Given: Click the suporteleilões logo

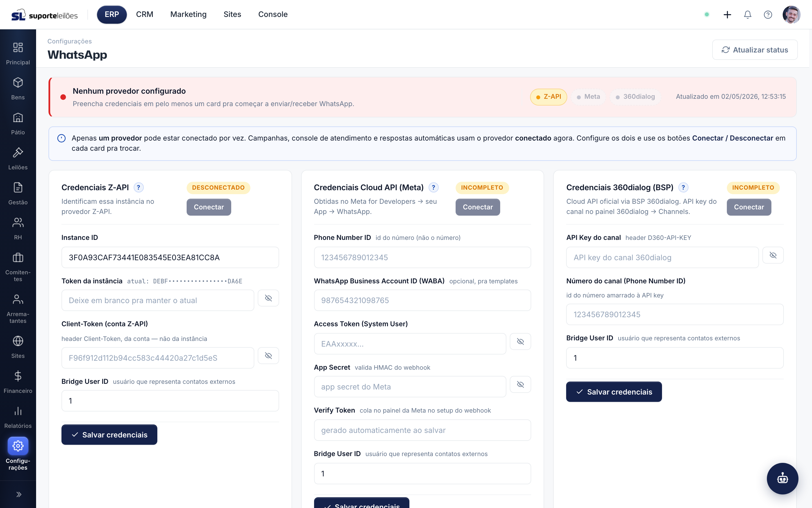Looking at the screenshot, I should click(44, 15).
